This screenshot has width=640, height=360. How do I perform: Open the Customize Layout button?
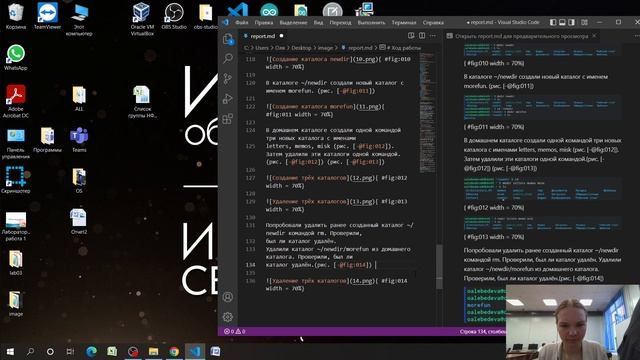(584, 22)
